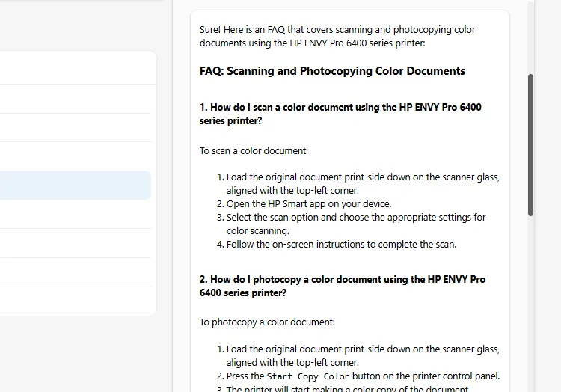
Task: Click the row just below the highlighted row
Action: tap(75, 214)
